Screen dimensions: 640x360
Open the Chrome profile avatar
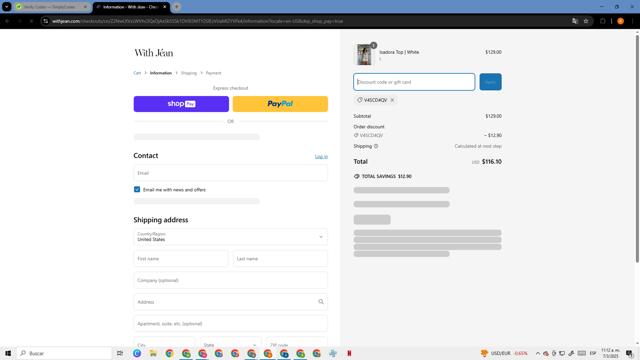[x=620, y=21]
